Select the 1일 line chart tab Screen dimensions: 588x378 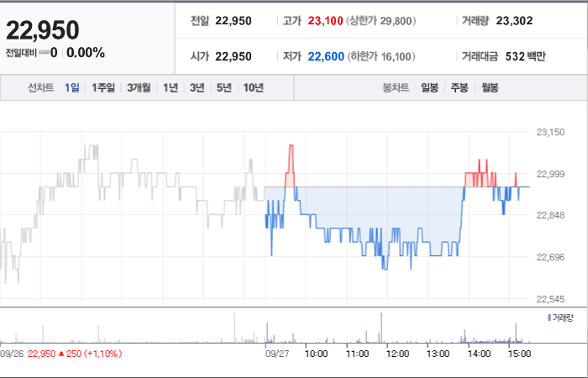[x=72, y=87]
